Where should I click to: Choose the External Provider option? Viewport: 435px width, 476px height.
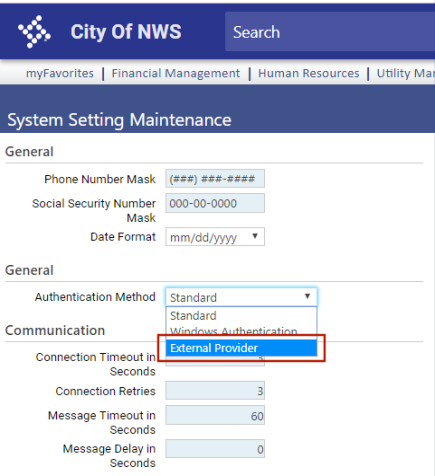(241, 348)
